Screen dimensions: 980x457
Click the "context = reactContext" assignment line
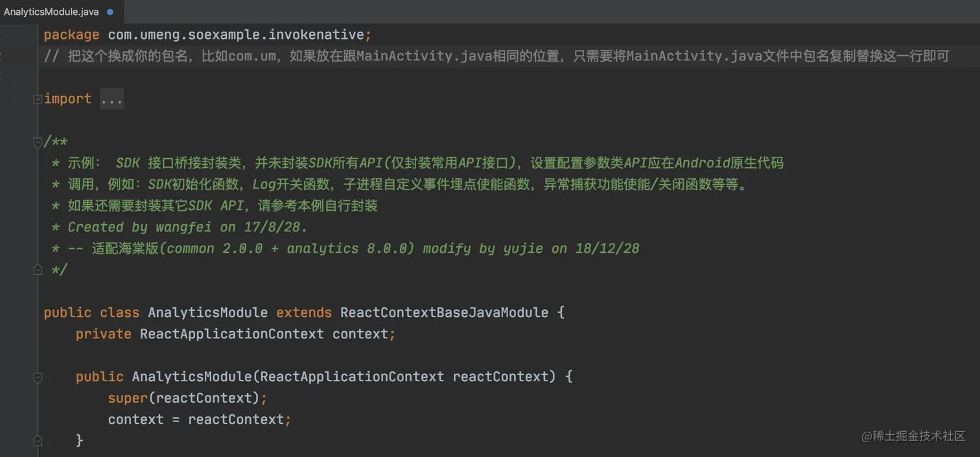click(x=199, y=419)
